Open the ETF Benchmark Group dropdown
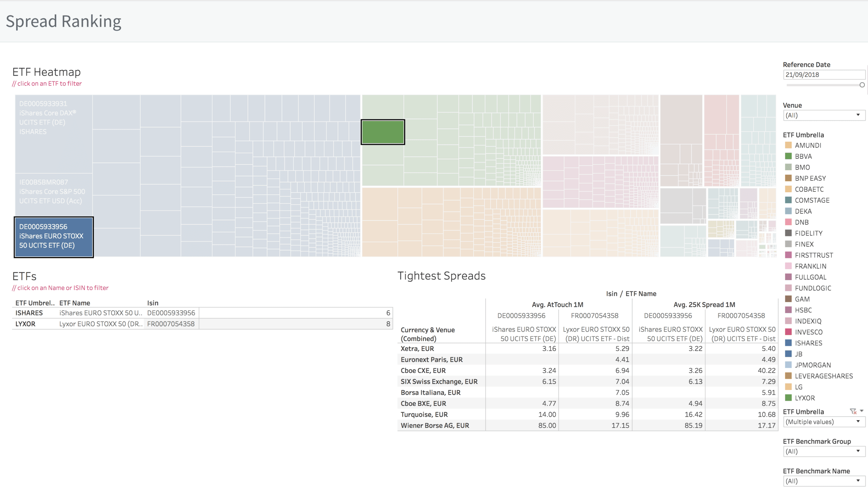The width and height of the screenshot is (868, 491). coord(824,451)
